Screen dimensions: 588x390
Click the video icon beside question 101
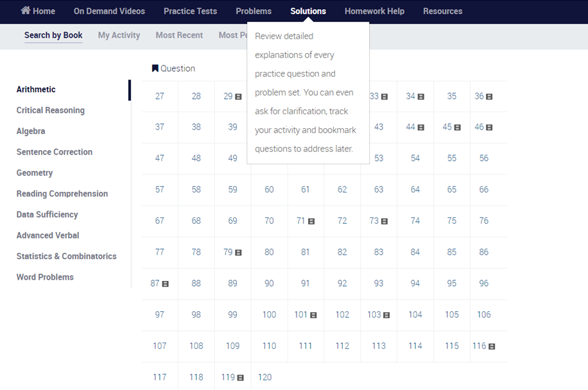[314, 315]
